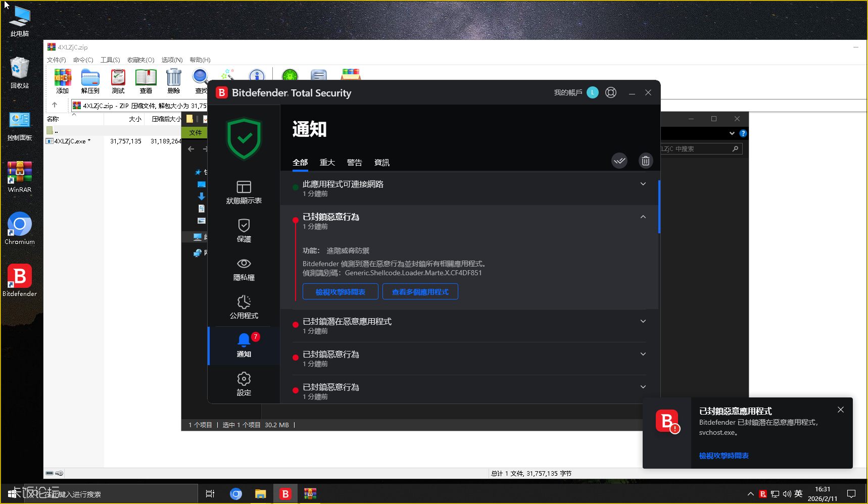Open the 公用程式 (Utilities) sidebar section
868x504 pixels.
click(x=244, y=308)
